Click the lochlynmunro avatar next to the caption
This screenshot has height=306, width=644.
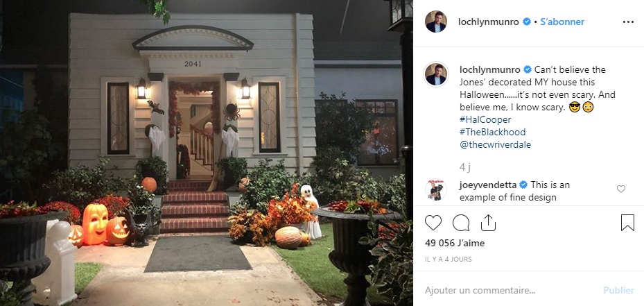point(436,74)
